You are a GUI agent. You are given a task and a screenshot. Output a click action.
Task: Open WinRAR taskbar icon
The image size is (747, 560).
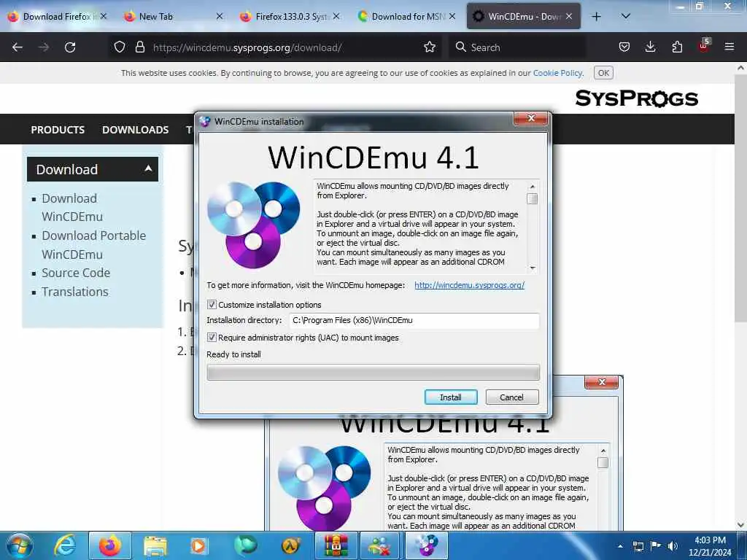pyautogui.click(x=336, y=545)
